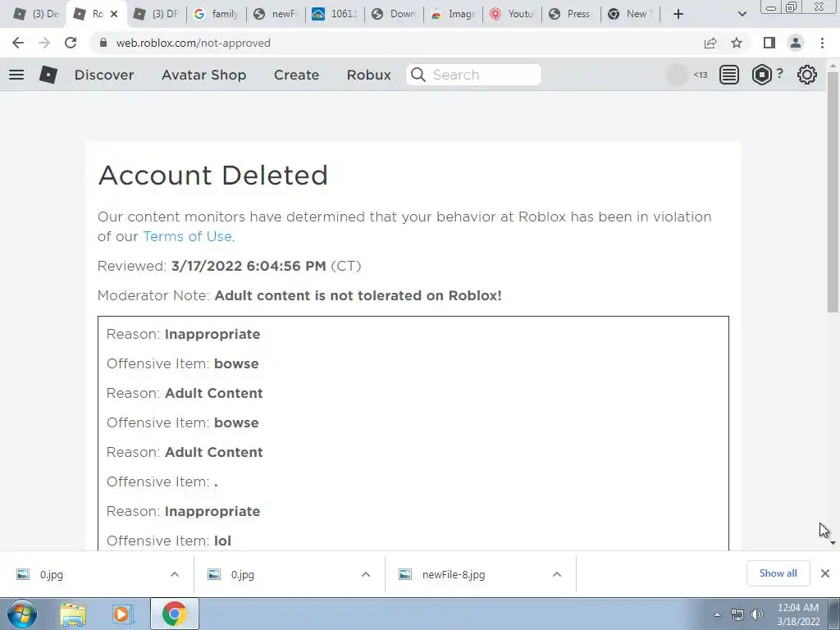The height and width of the screenshot is (630, 840).
Task: Open the Roblox notifications feed icon
Action: 729,75
